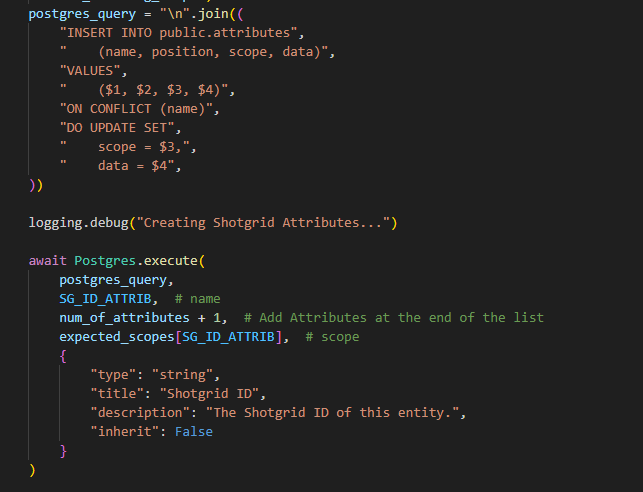
Task: Click the Postgres class name
Action: [105, 261]
